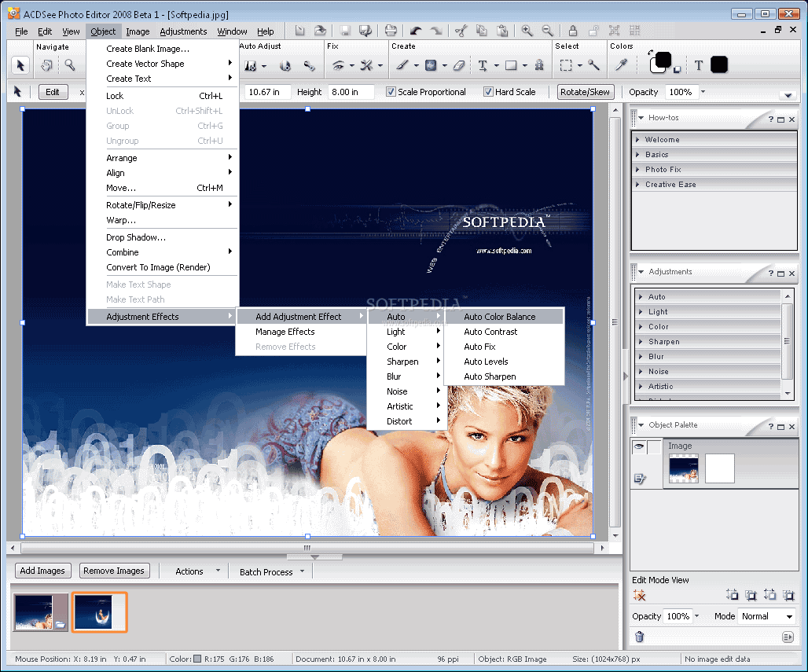Click the Rotate/Skew button
The image size is (808, 672).
[586, 92]
